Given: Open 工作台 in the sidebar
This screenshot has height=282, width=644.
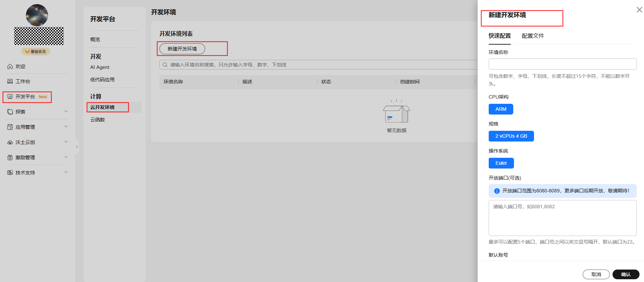Looking at the screenshot, I should click(23, 81).
